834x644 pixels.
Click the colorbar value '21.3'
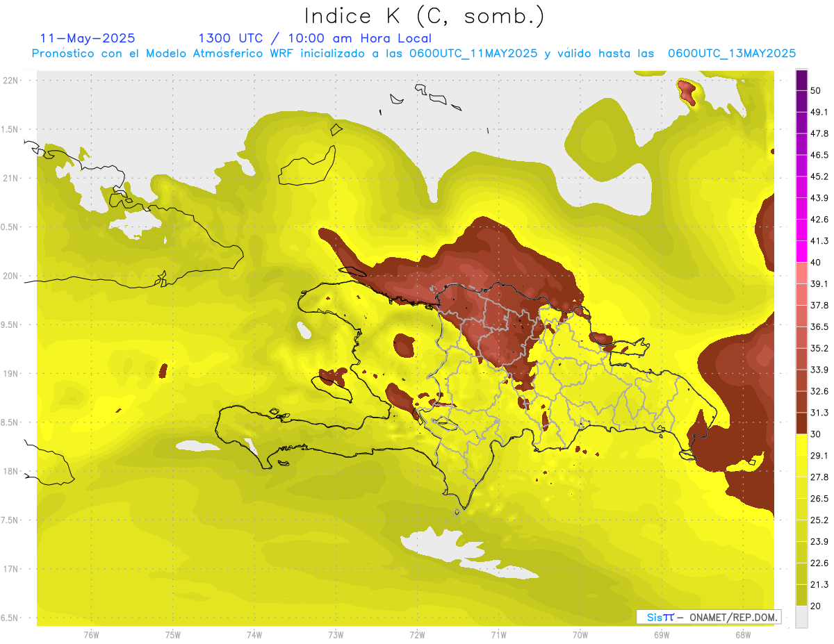(819, 584)
